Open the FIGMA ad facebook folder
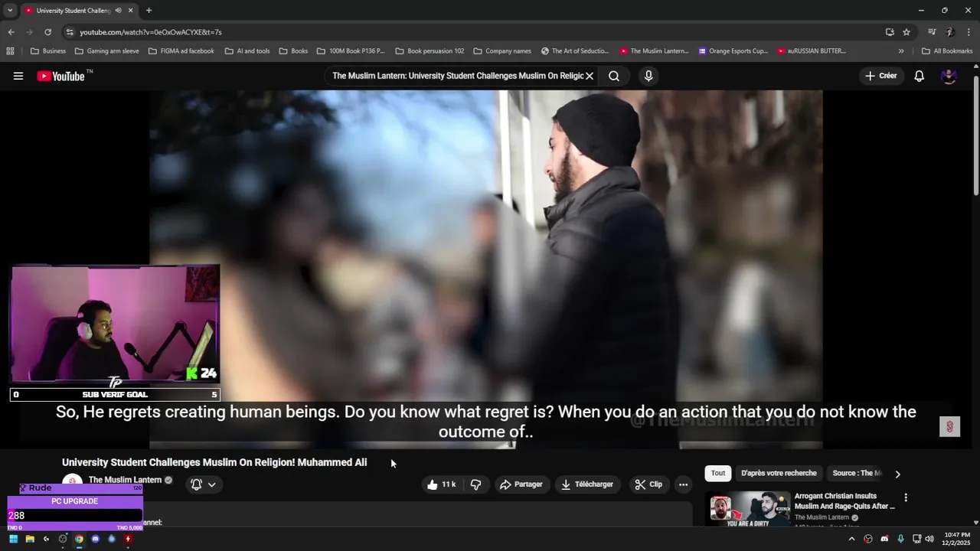Screen dimensions: 980x551 point(181,51)
